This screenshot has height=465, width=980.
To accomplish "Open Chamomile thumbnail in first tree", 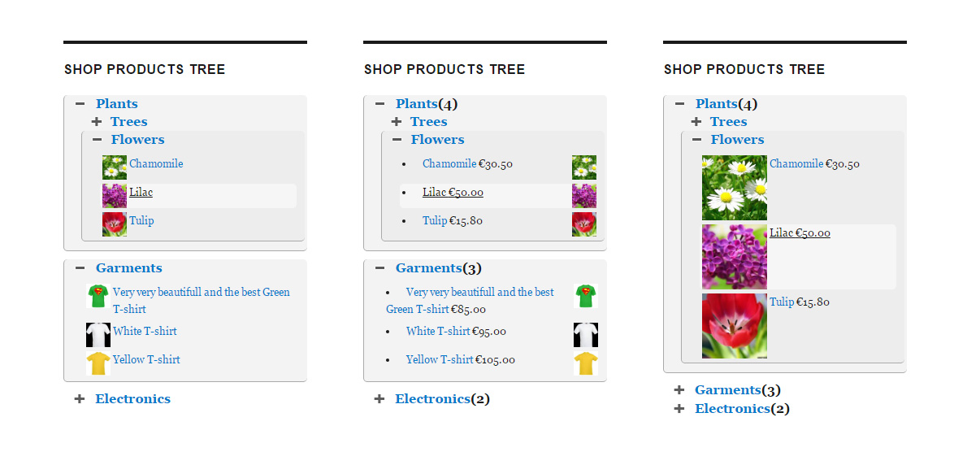I will point(115,167).
